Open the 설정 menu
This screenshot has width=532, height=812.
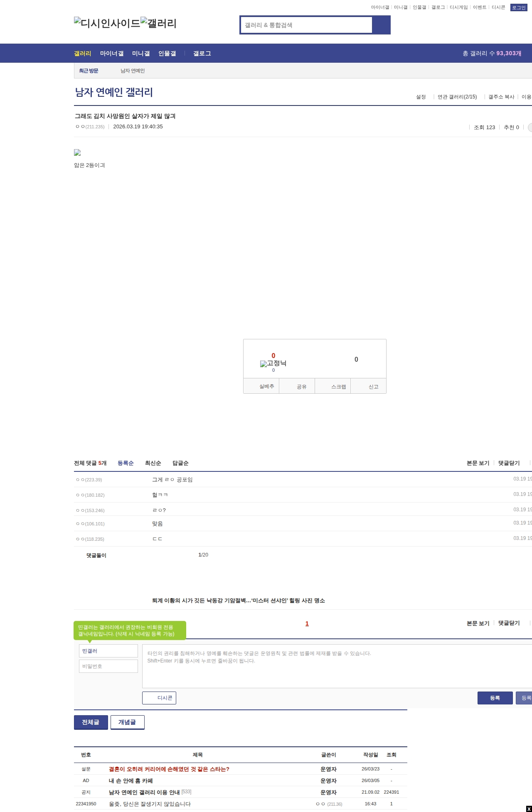[421, 97]
